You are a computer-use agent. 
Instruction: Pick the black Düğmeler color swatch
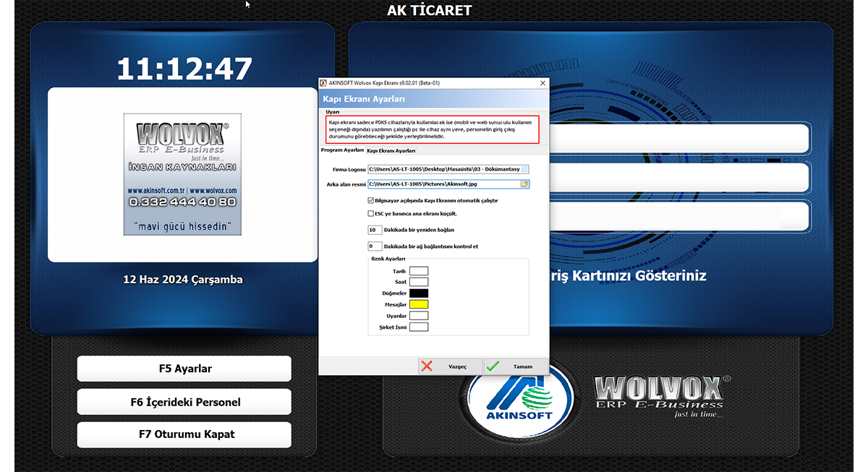pyautogui.click(x=419, y=293)
